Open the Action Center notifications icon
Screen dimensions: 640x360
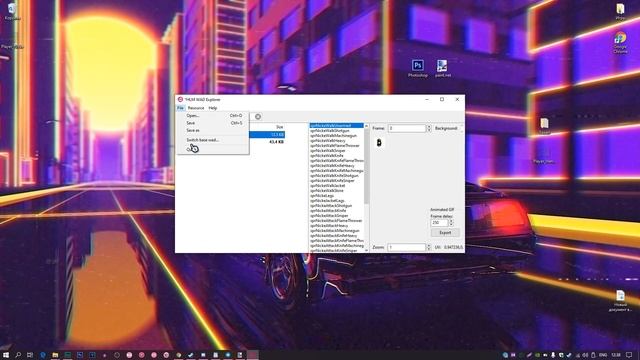(x=629, y=355)
